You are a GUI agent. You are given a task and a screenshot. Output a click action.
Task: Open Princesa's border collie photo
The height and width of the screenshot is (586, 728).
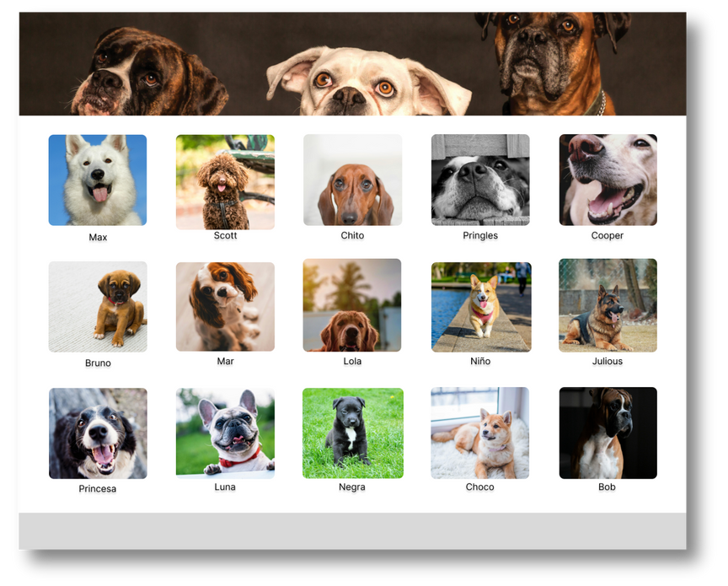coord(98,433)
